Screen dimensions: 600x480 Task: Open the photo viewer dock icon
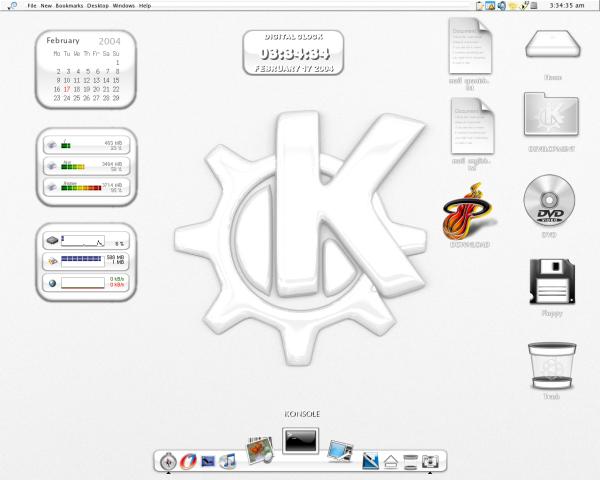pos(260,449)
